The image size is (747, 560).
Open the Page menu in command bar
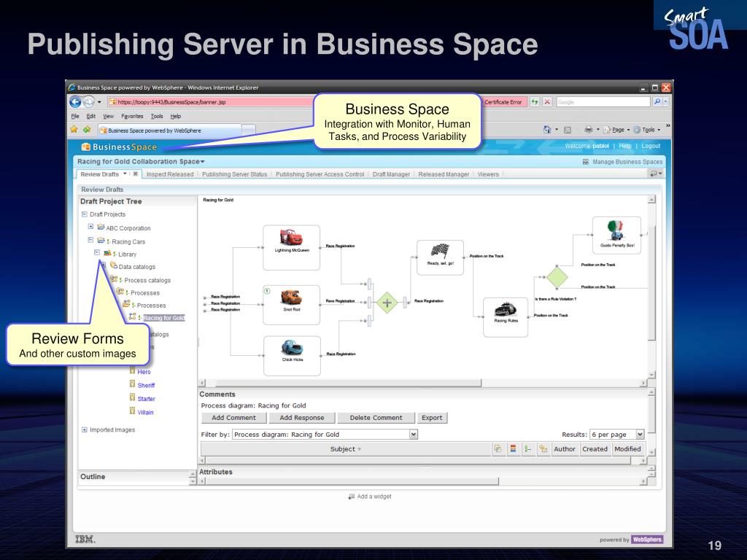tap(618, 130)
